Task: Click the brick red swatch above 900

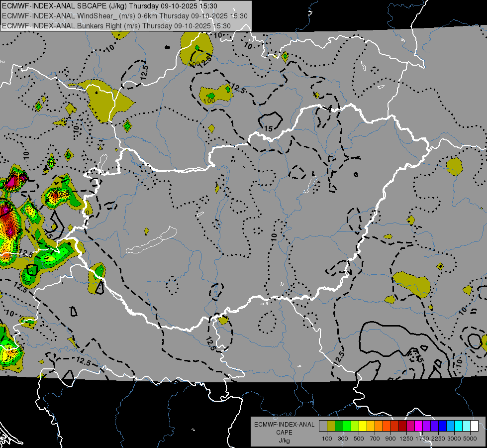Action: tap(395, 426)
